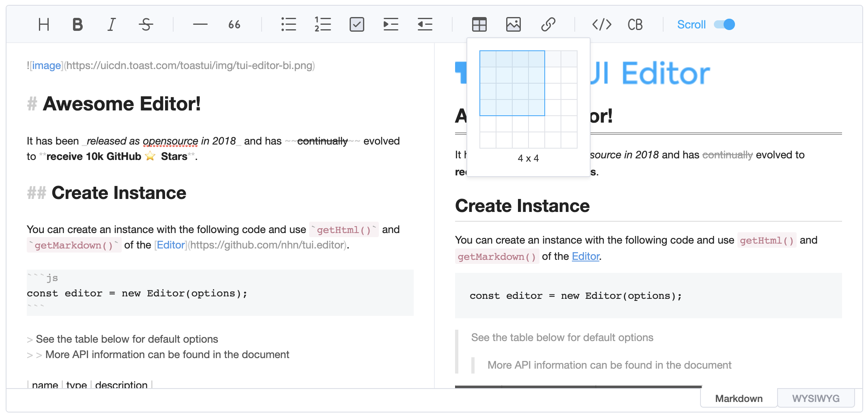Create an unordered bullet list
The height and width of the screenshot is (419, 868).
[288, 25]
